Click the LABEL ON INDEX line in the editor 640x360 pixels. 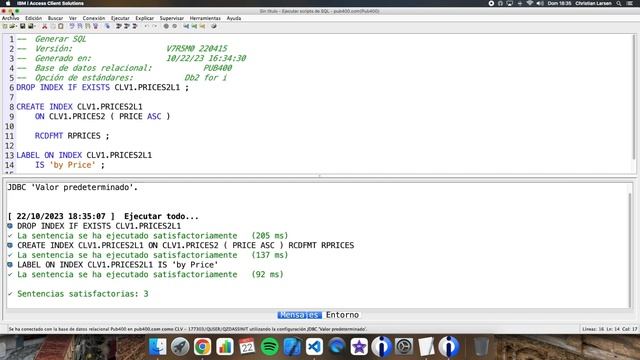[x=84, y=156]
